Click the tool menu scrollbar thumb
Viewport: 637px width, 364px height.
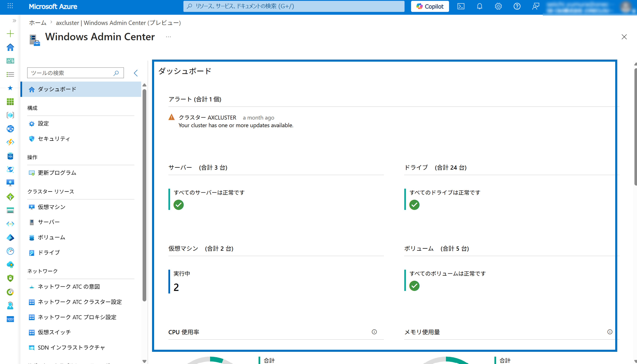point(144,195)
